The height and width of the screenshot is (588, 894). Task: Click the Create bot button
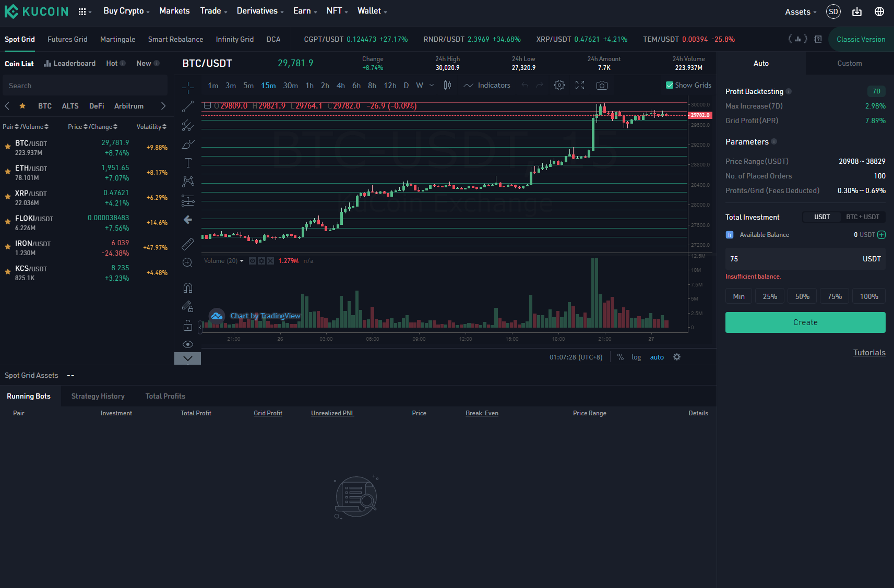point(805,322)
